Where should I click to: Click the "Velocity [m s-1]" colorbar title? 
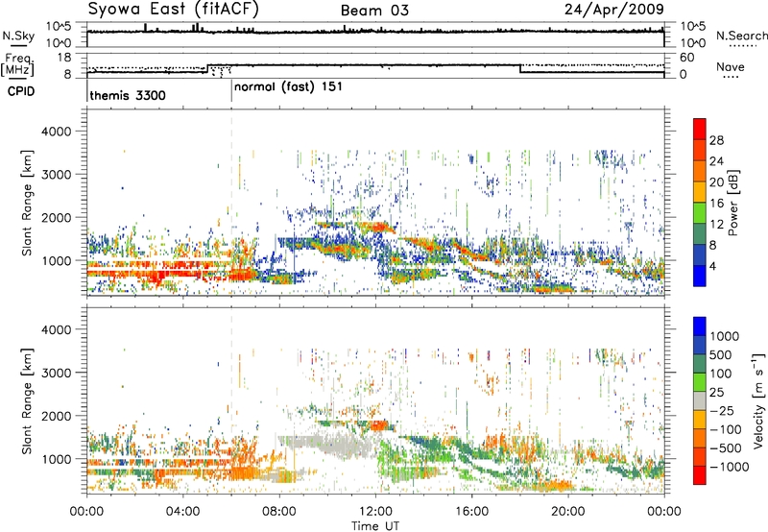click(x=758, y=400)
